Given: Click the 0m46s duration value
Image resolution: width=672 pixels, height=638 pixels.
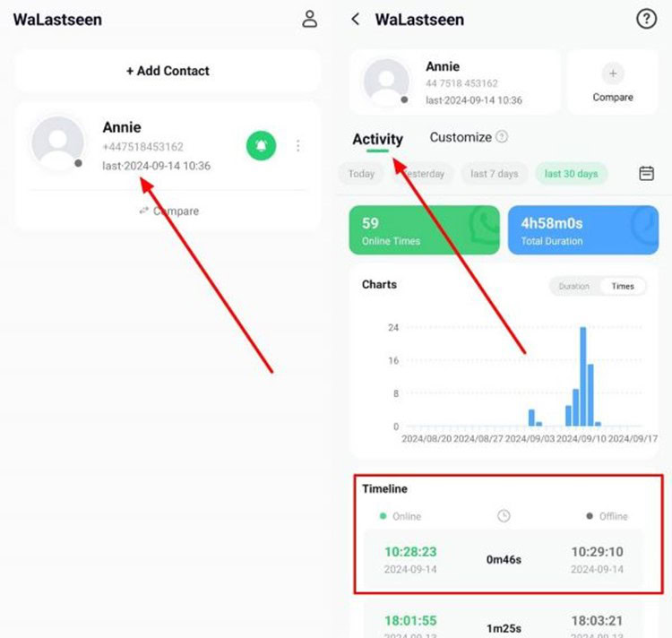Looking at the screenshot, I should (x=504, y=559).
